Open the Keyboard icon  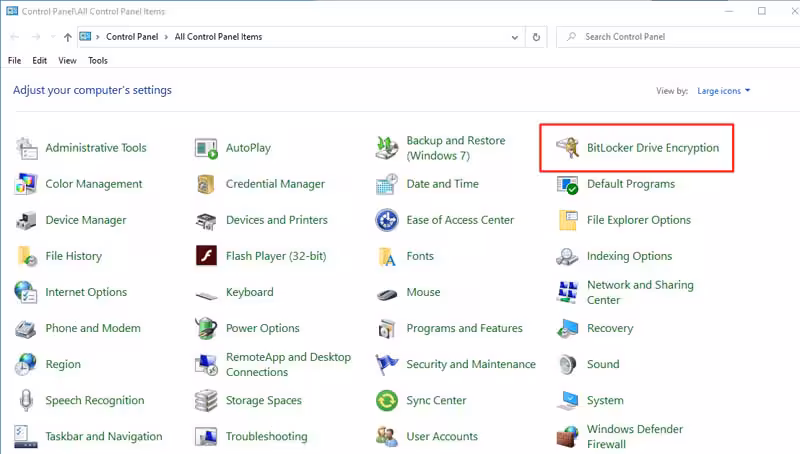[x=206, y=295]
